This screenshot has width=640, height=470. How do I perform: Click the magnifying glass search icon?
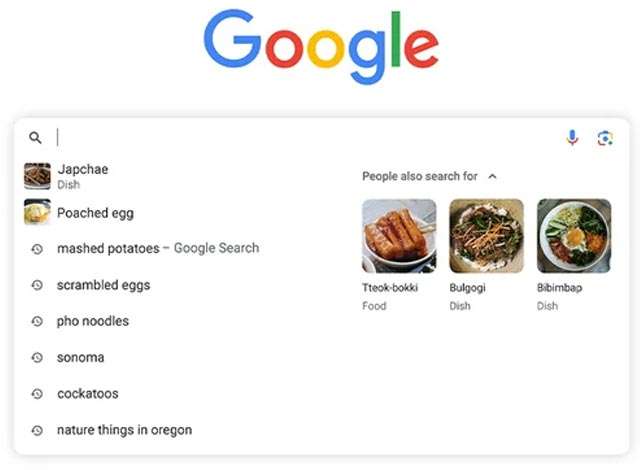[35, 138]
